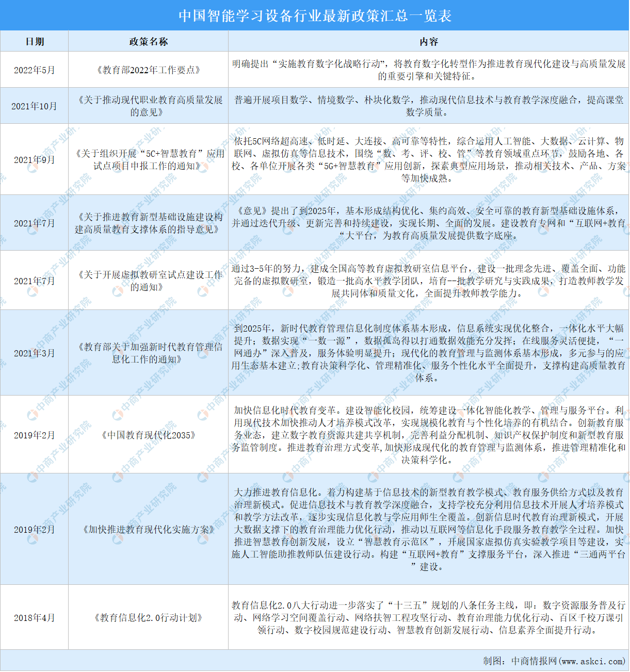Click the date cell "2021年9月"
The image size is (630, 672).
(x=35, y=160)
